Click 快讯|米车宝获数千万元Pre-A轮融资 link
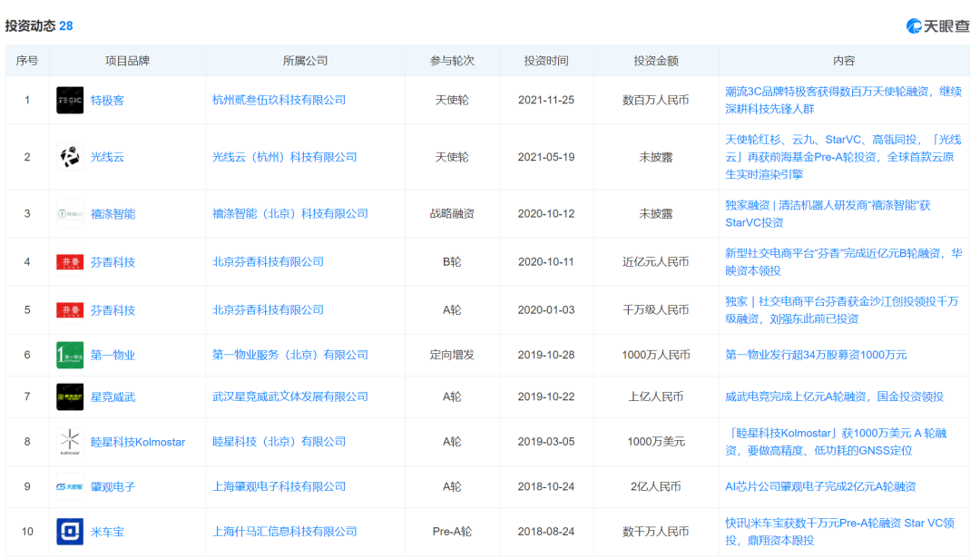Viewport: 980px width, 558px height. pos(839,532)
